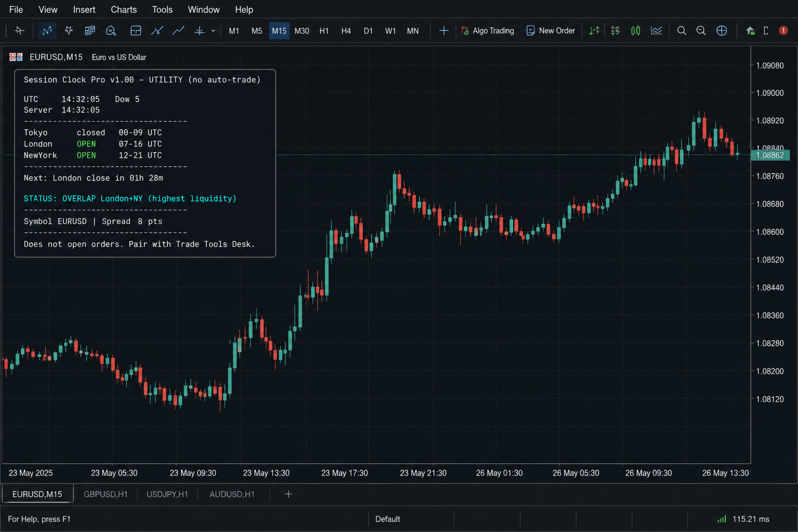Toggle Algo Trading on or off
Screen dimensions: 798x532
point(487,31)
